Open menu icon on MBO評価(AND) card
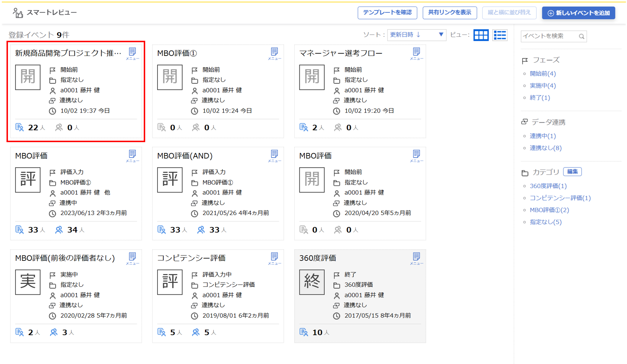Screen dimensions: 627x364 [x=274, y=156]
